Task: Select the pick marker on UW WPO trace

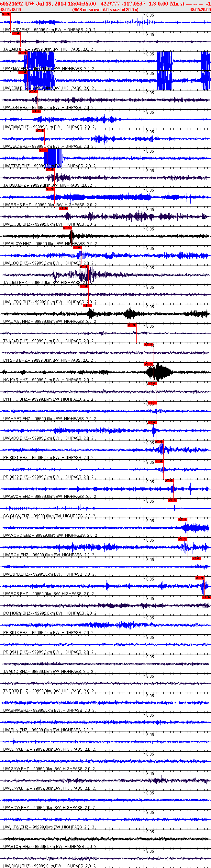Action: tap(196, 559)
